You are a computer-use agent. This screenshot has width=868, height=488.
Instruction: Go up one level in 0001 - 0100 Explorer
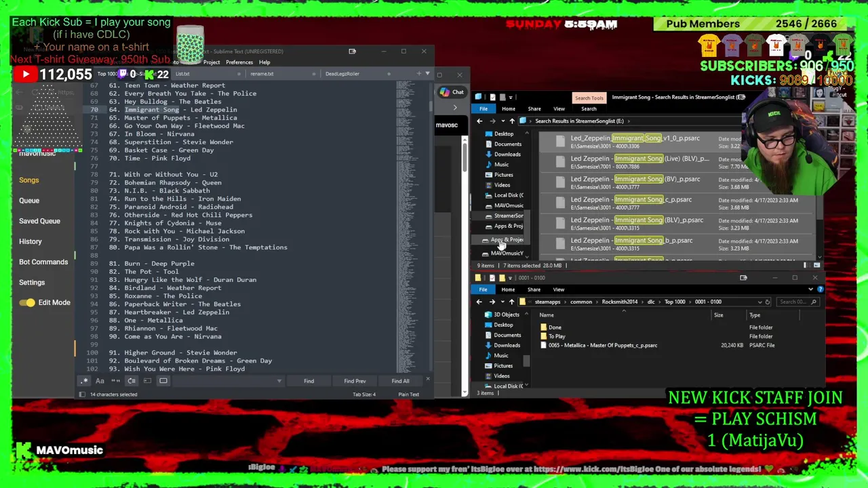(511, 302)
